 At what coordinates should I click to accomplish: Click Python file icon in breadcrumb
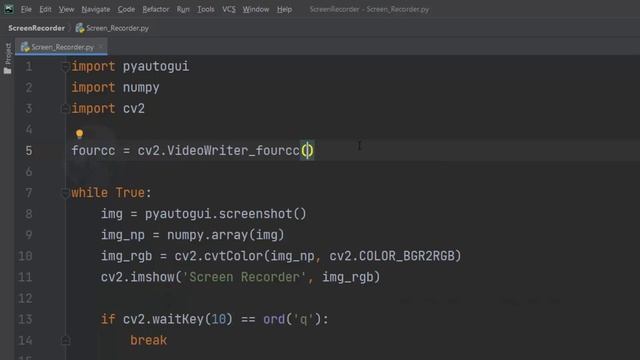click(x=80, y=28)
